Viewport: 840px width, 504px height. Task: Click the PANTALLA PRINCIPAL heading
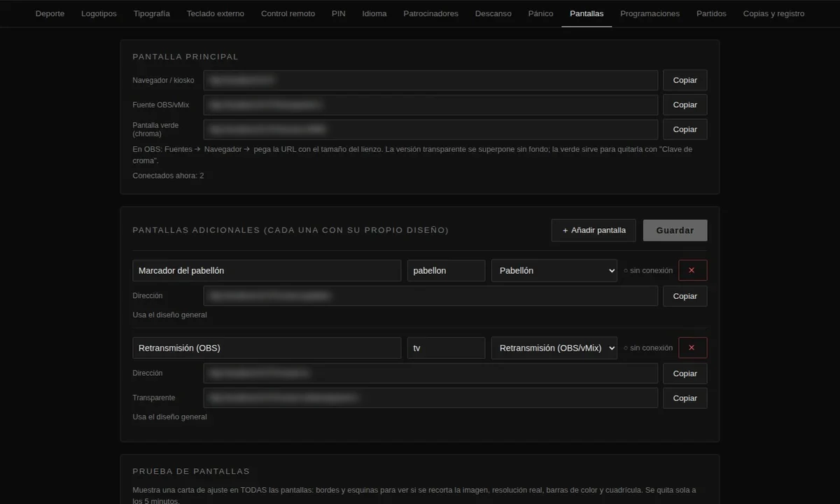pyautogui.click(x=185, y=57)
